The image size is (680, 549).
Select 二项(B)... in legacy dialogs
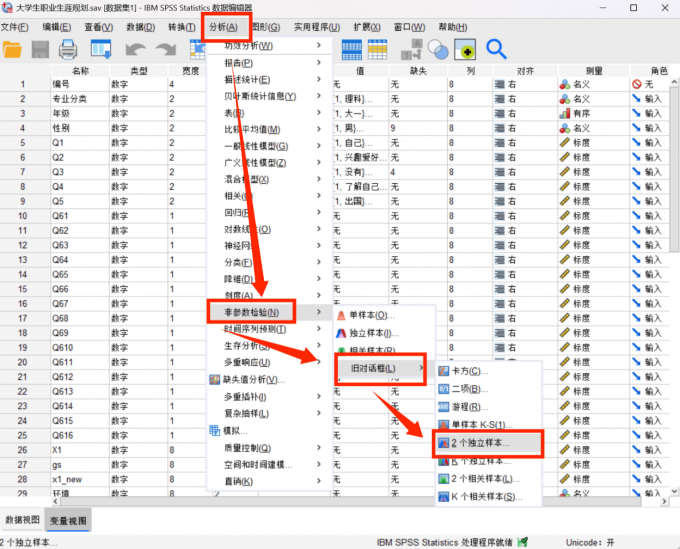pyautogui.click(x=488, y=389)
